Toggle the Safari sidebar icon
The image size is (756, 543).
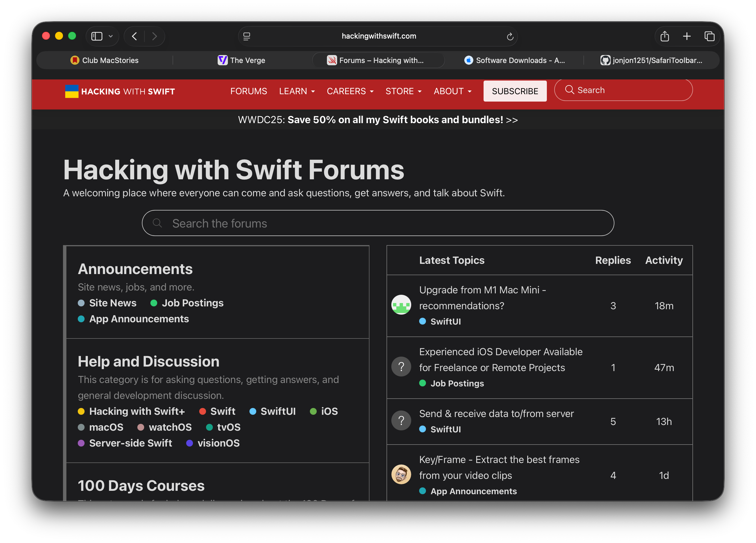point(97,36)
